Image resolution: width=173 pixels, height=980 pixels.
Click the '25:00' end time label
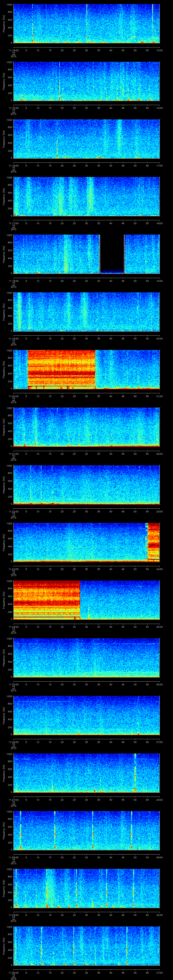(x=159, y=627)
